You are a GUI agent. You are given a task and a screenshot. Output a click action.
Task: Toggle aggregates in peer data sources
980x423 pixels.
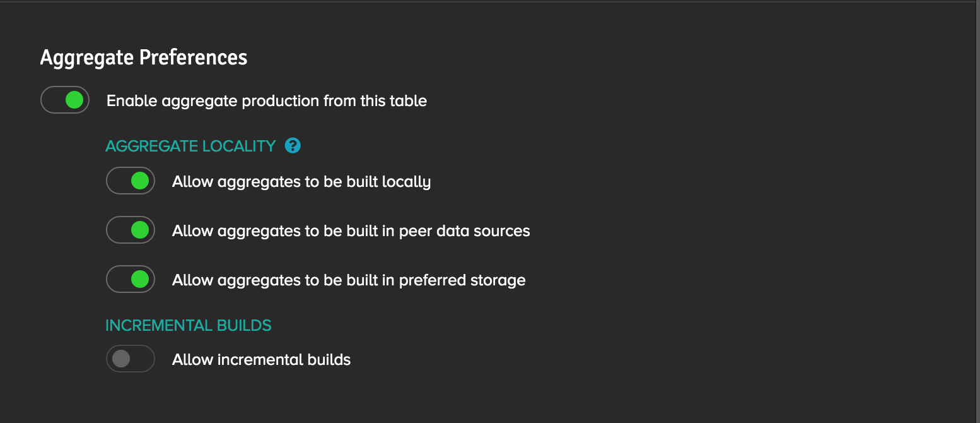click(131, 230)
